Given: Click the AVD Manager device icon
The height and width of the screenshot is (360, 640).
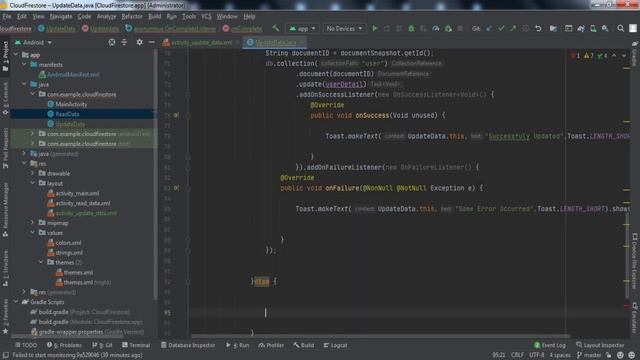Looking at the screenshot, I should pos(593,29).
